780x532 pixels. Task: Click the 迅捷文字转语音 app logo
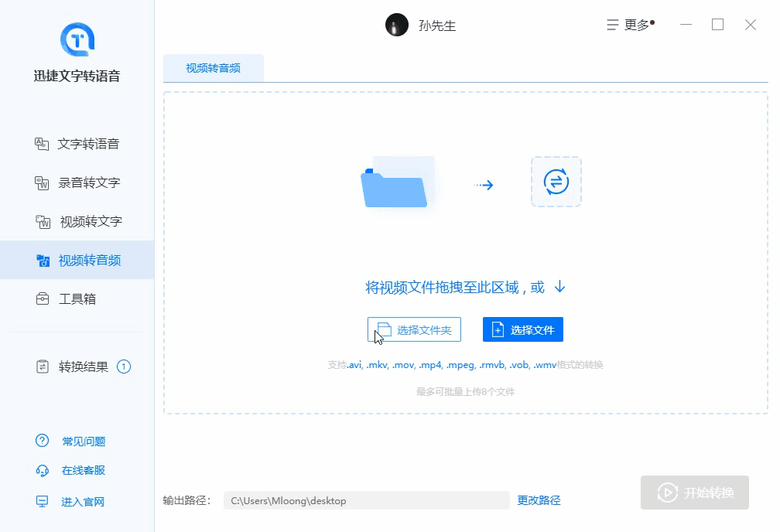[x=77, y=39]
